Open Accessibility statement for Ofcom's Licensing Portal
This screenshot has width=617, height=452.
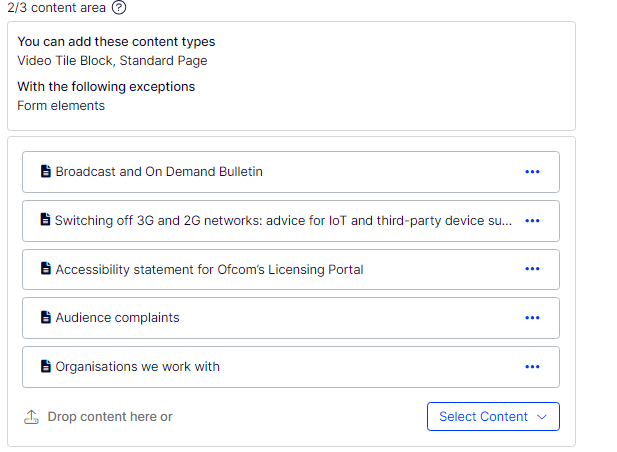click(x=209, y=269)
